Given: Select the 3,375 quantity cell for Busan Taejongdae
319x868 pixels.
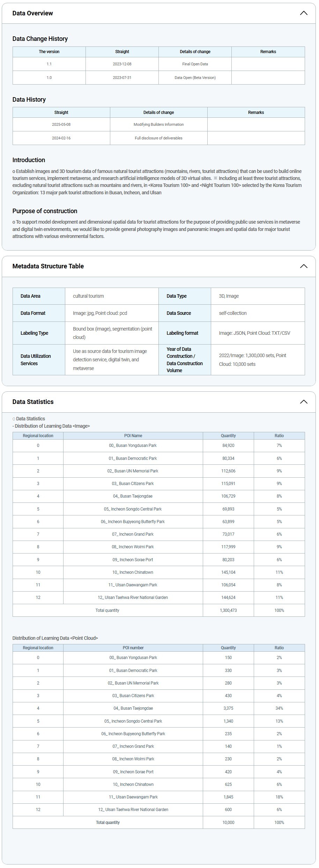Looking at the screenshot, I should (228, 708).
